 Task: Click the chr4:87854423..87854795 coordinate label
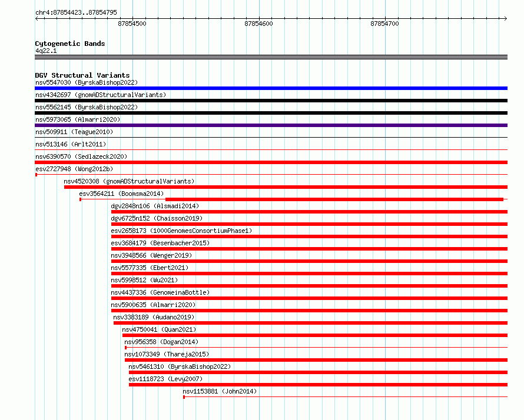tap(76, 13)
